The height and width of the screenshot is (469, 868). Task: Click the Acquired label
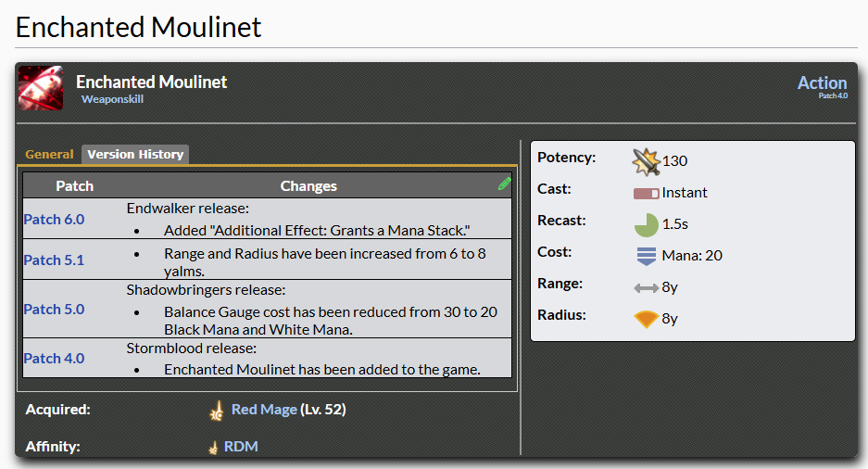(57, 410)
